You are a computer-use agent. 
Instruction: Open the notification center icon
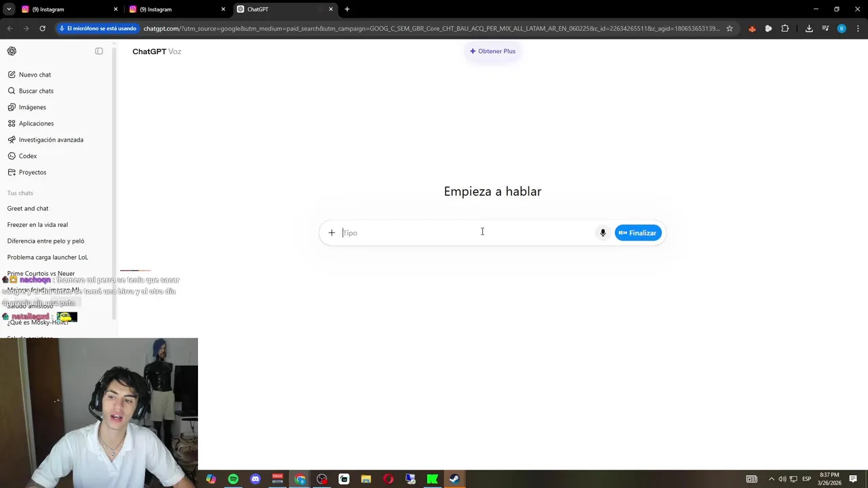(853, 479)
